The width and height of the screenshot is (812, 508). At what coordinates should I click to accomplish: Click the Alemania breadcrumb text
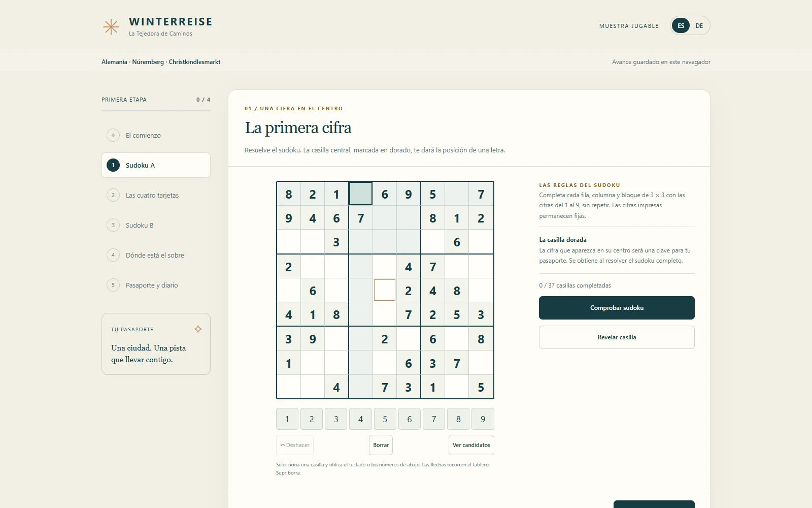click(x=114, y=62)
